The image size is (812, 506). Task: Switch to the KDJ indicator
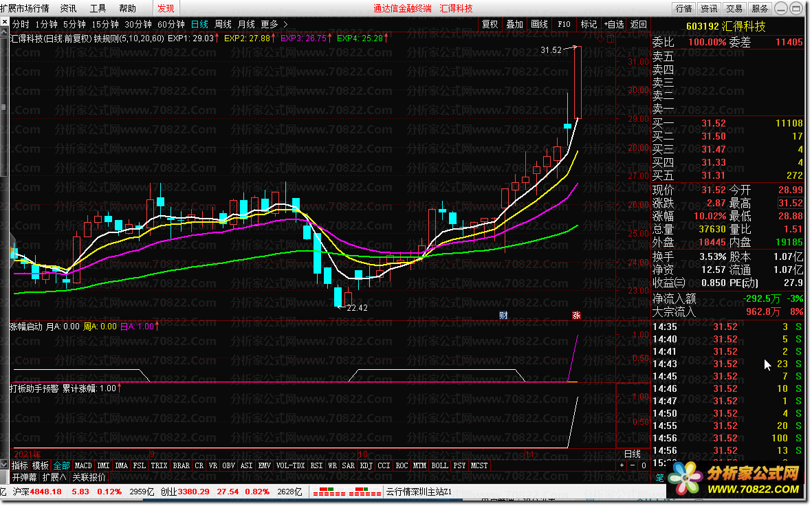click(366, 465)
